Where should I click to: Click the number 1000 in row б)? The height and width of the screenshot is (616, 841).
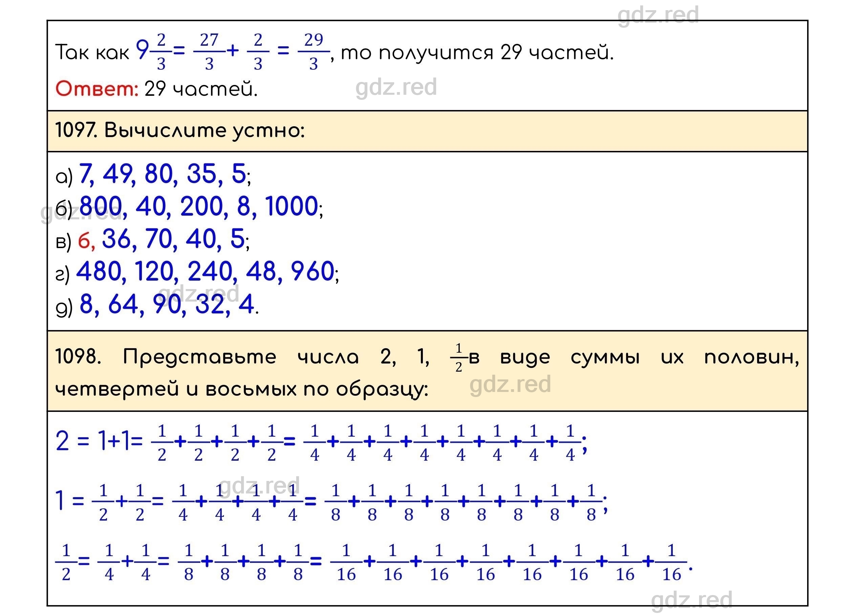(291, 206)
